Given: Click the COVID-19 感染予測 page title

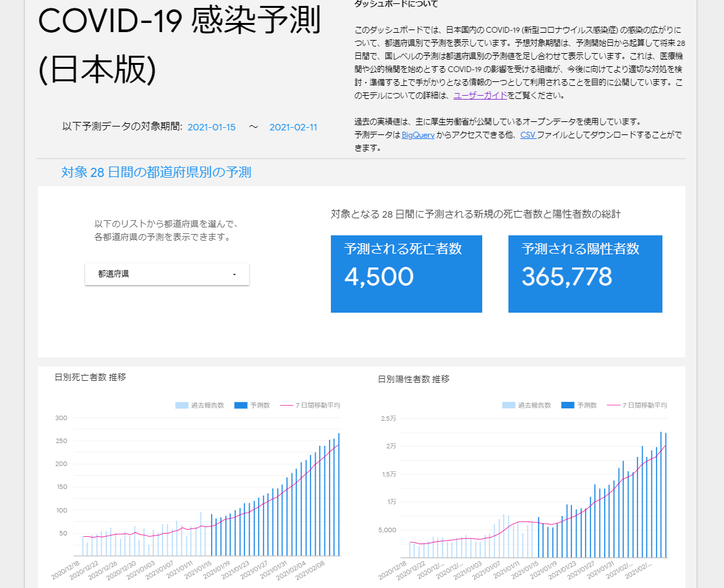Looking at the screenshot, I should pos(179,22).
